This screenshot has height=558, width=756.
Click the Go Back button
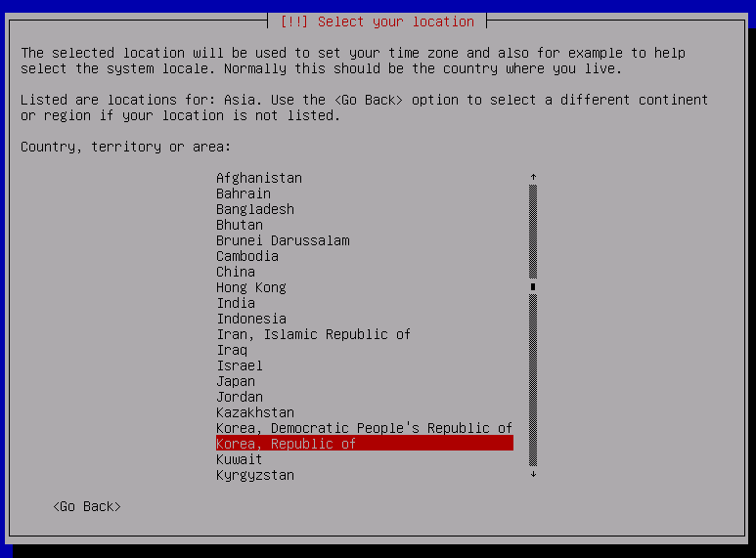tap(87, 506)
